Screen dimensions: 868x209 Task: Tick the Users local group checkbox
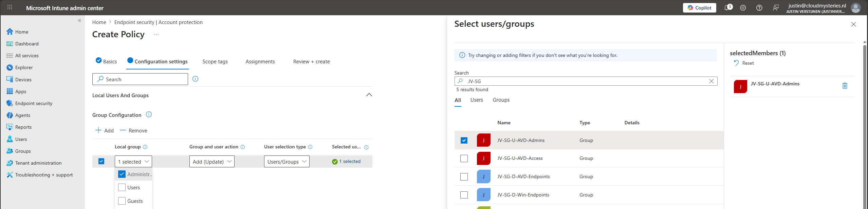click(122, 187)
